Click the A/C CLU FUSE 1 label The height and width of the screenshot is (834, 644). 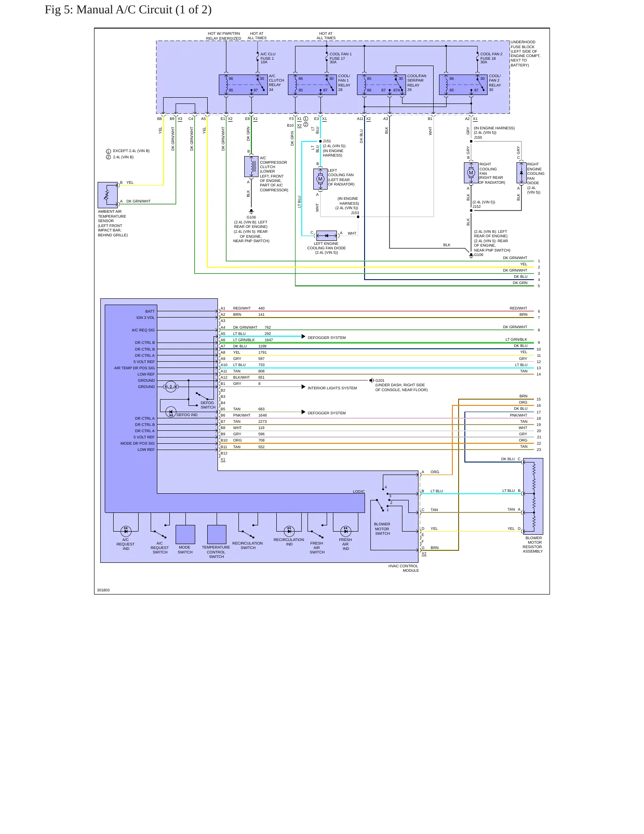click(x=268, y=58)
